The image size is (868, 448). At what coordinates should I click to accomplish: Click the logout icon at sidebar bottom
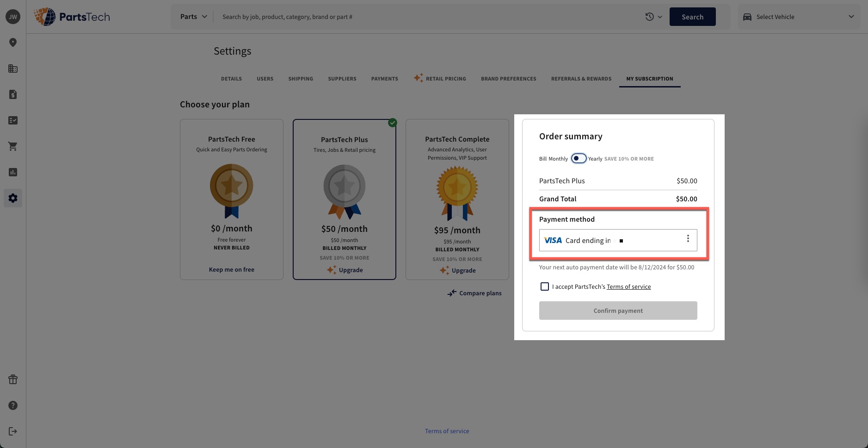pyautogui.click(x=12, y=431)
